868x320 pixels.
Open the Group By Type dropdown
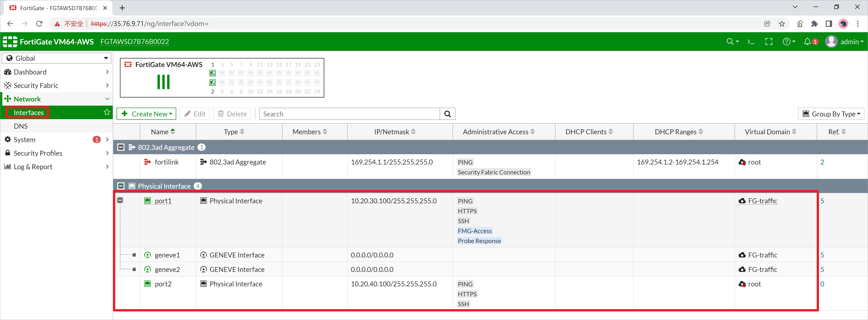click(x=832, y=114)
